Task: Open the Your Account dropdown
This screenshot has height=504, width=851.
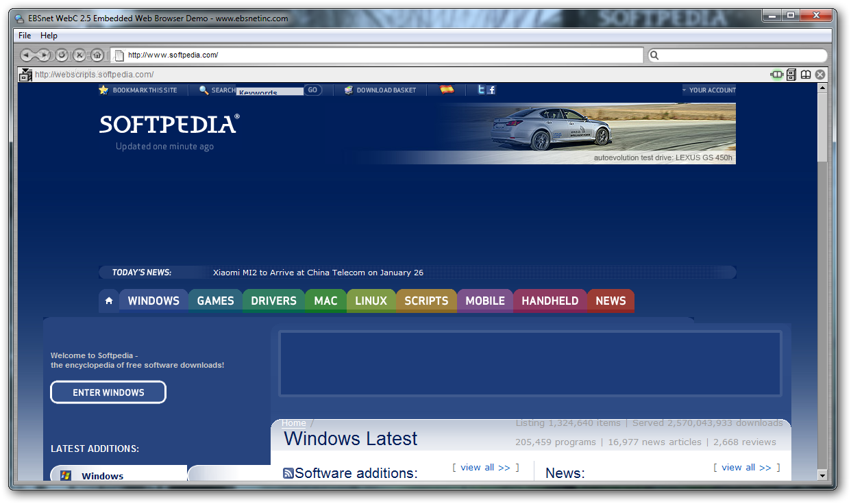Action: 709,90
